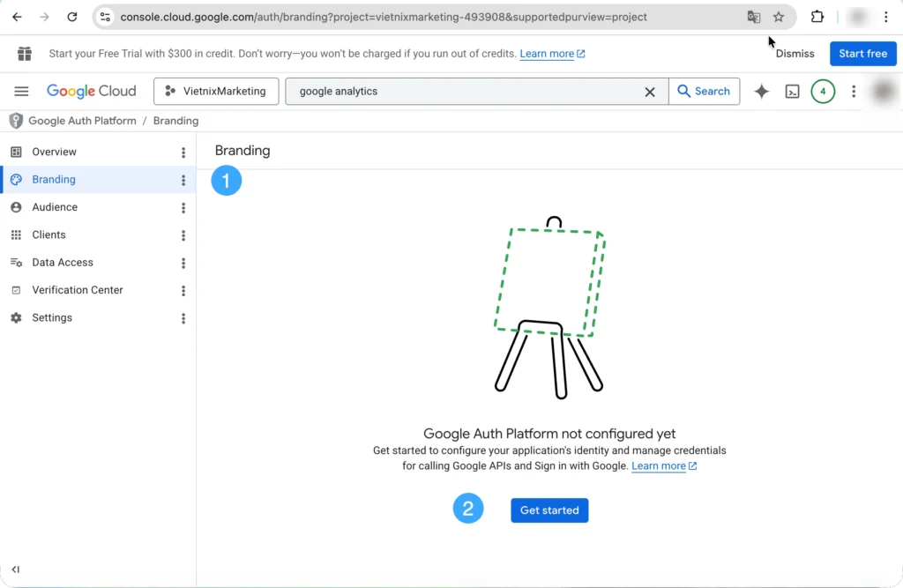Screen dimensions: 903x588
Task: Open the more options menu beside Audience
Action: [x=183, y=208]
